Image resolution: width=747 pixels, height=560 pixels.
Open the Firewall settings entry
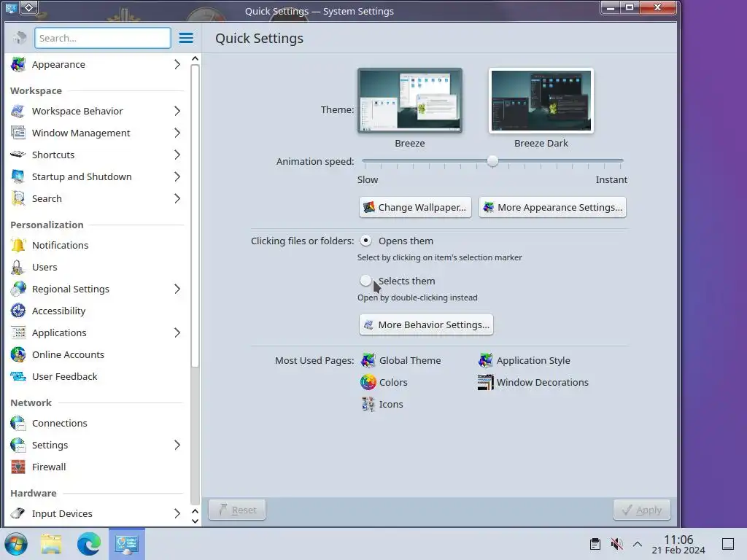coord(97,467)
